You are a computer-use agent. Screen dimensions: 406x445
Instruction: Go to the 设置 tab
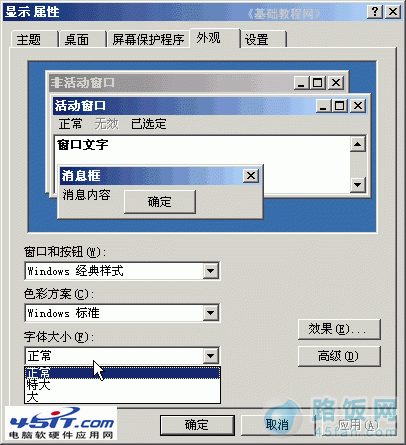(263, 39)
